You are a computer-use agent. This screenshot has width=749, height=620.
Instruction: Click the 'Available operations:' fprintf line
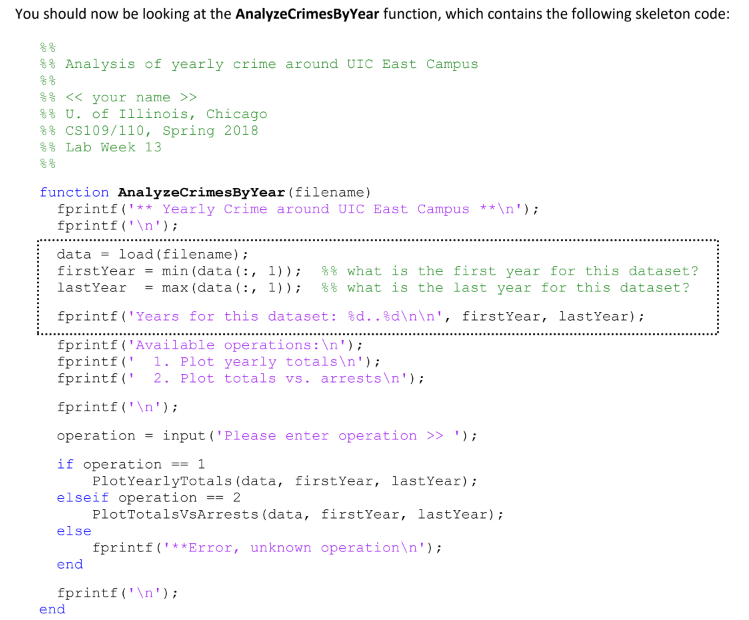[x=210, y=345]
